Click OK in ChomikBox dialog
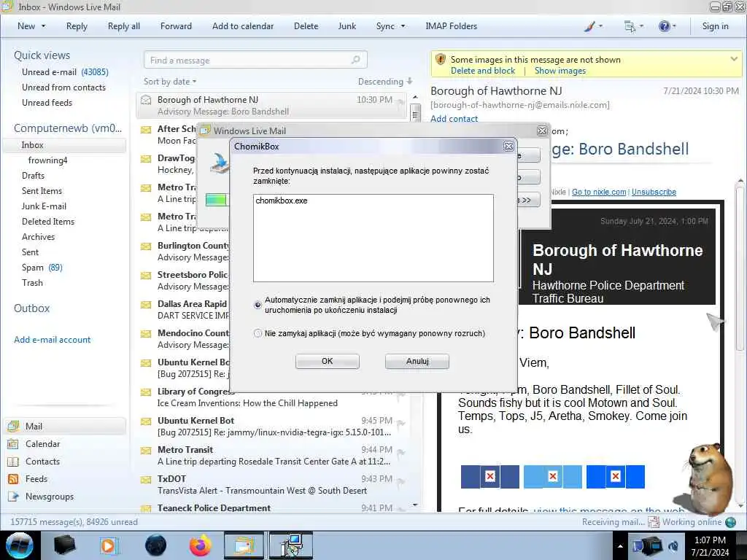The height and width of the screenshot is (560, 747). tap(328, 362)
